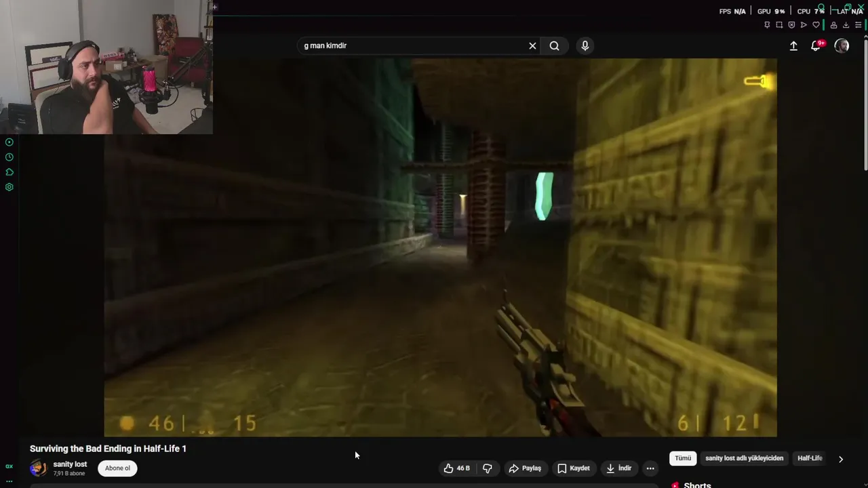
Task: Open the more actions ellipsis button
Action: point(650,468)
